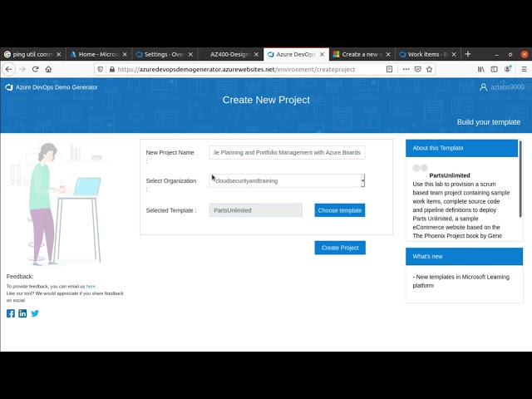This screenshot has width=532, height=399.
Task: Open page actions three-dot menu
Action: point(406,69)
